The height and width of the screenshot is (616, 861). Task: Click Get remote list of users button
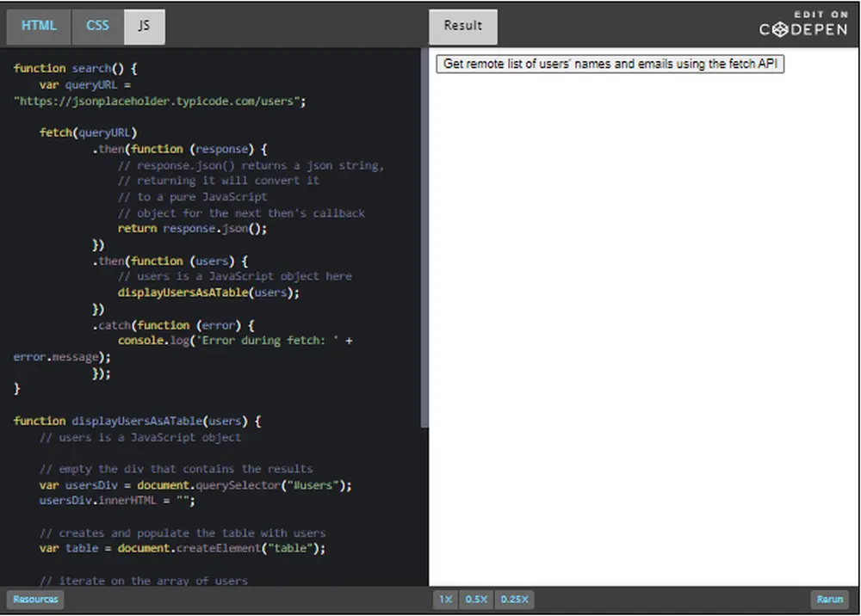coord(610,64)
